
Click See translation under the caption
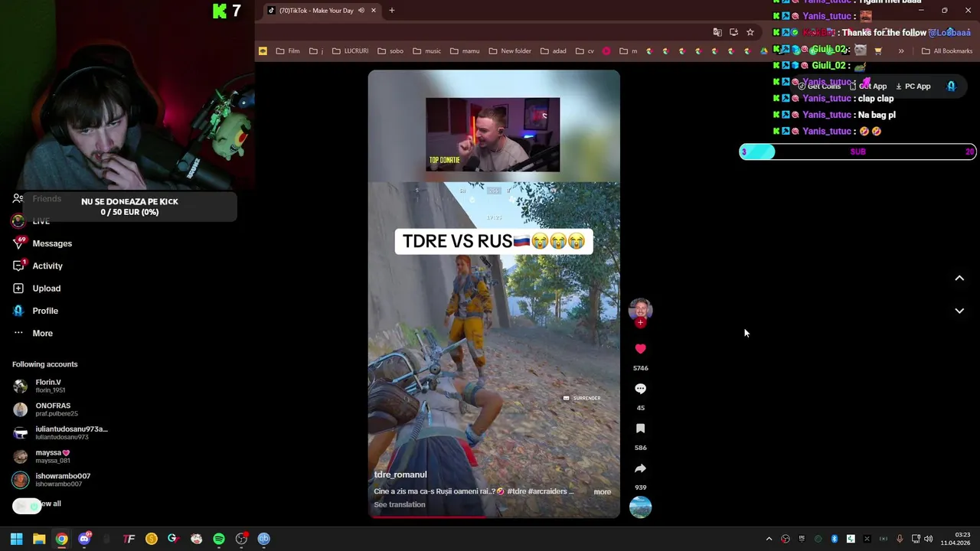pyautogui.click(x=400, y=504)
